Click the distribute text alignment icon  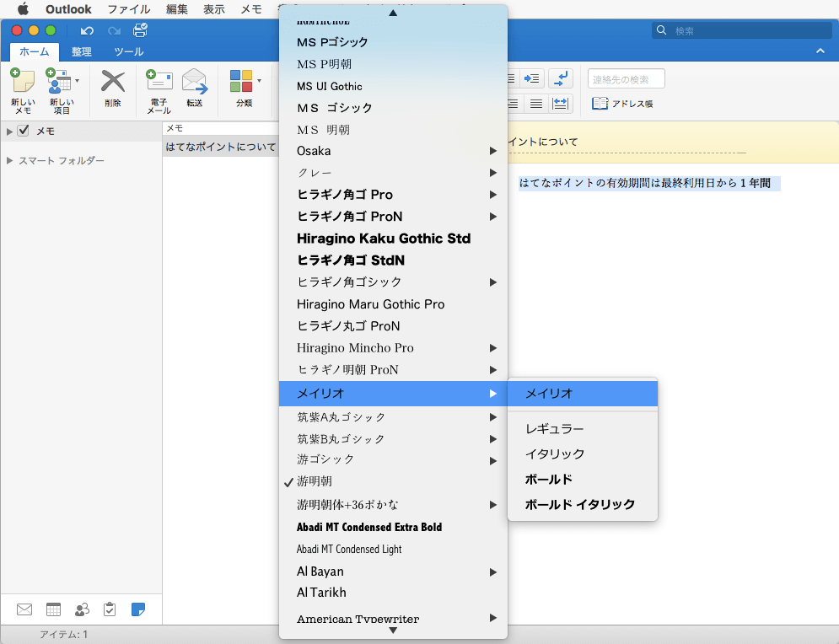point(560,103)
